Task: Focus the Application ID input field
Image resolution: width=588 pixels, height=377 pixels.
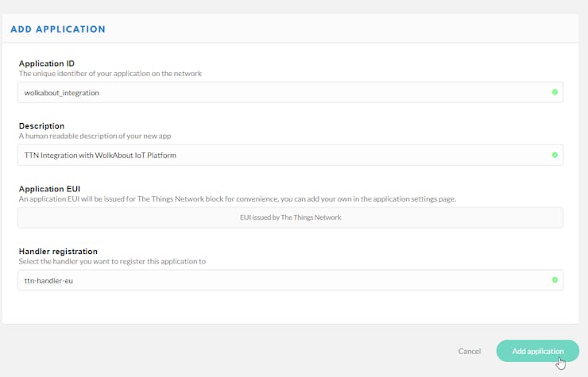Action: click(290, 92)
